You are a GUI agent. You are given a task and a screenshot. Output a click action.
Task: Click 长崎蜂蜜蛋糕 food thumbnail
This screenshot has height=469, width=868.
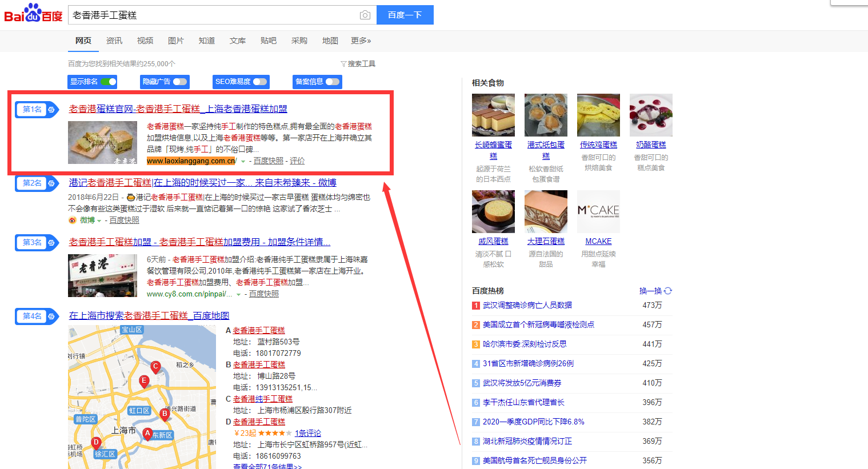click(493, 115)
